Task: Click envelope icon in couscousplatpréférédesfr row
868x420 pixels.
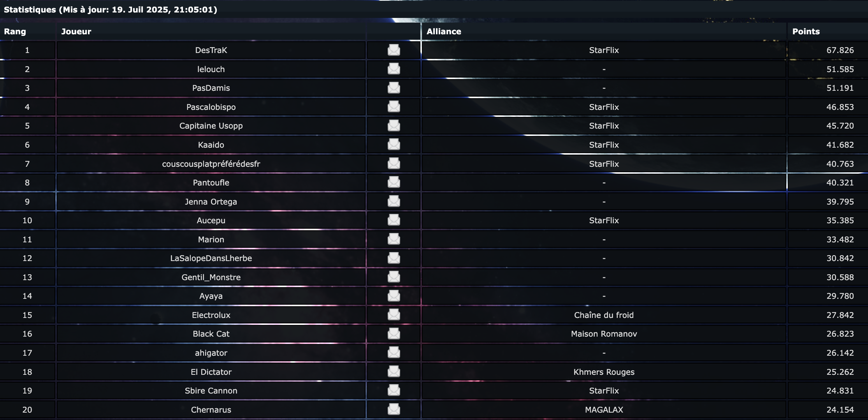Action: click(394, 164)
